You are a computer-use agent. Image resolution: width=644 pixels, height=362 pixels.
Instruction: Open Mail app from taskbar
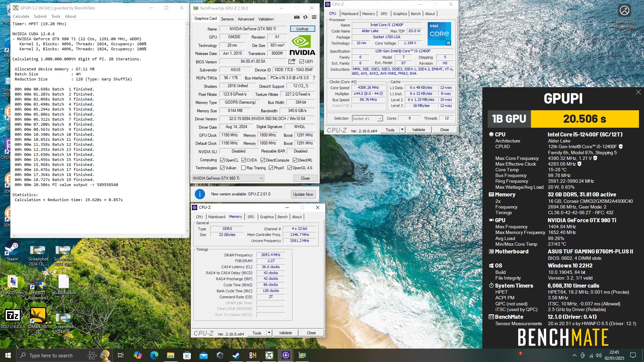(203, 355)
